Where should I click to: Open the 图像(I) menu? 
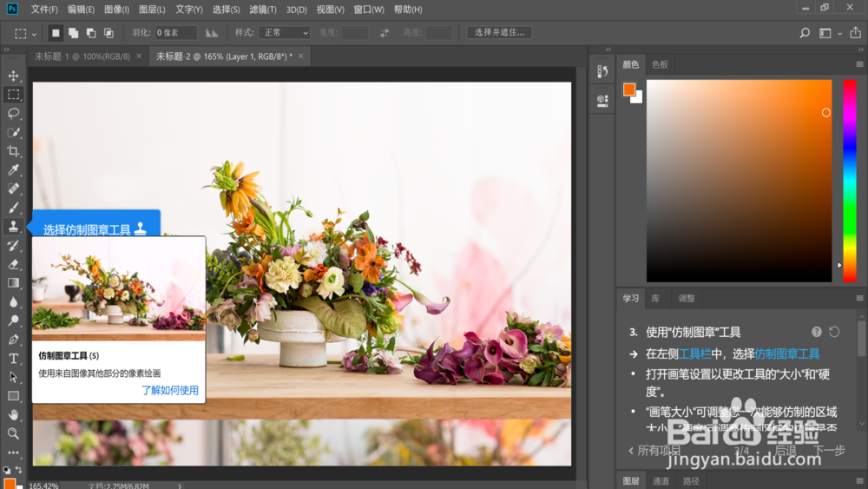click(x=117, y=10)
